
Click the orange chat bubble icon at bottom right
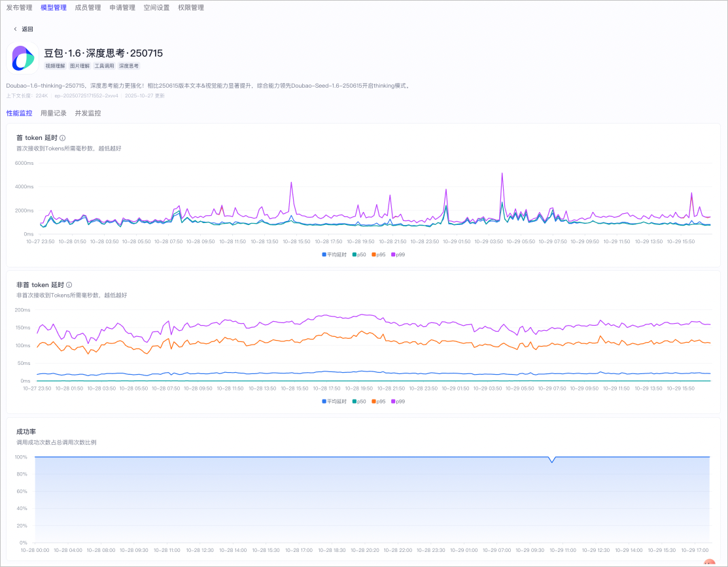point(710,563)
